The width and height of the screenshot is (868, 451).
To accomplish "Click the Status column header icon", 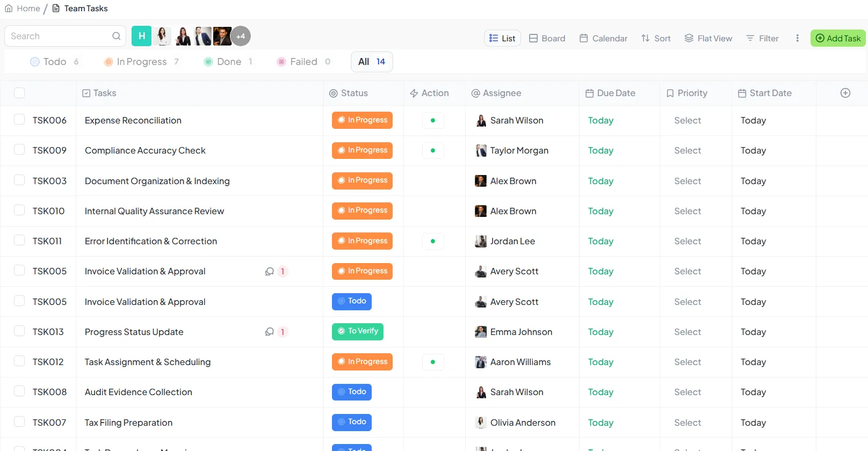I will (x=333, y=93).
